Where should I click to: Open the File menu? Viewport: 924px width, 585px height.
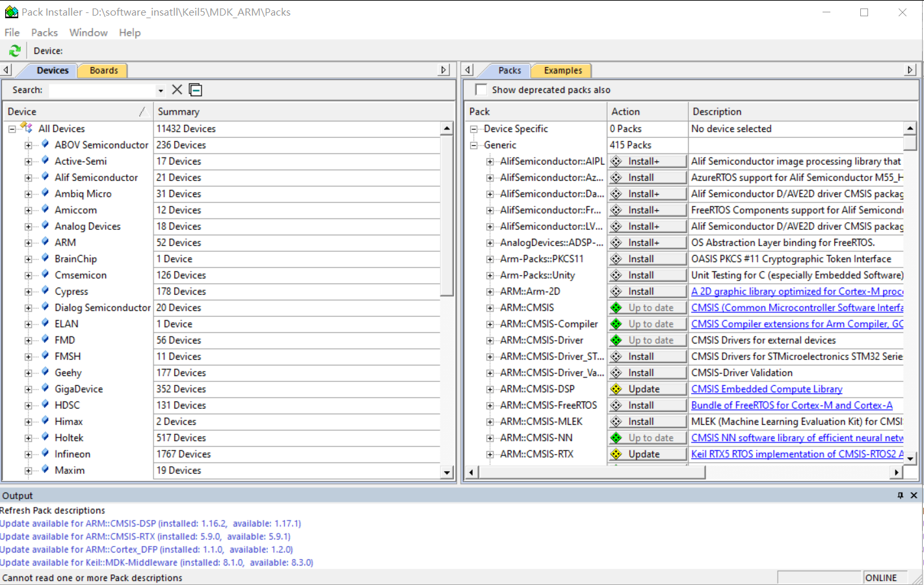click(12, 33)
